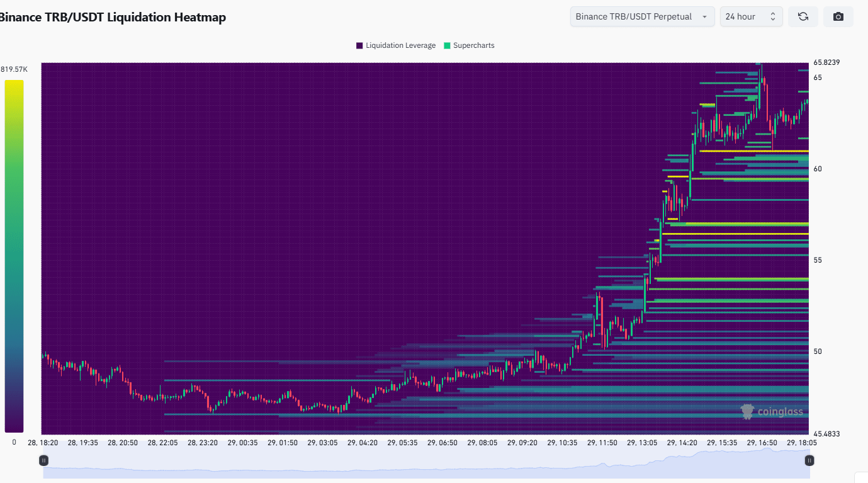Click the "29, 00:35" time axis label
Image resolution: width=868 pixels, height=483 pixels.
click(x=242, y=443)
